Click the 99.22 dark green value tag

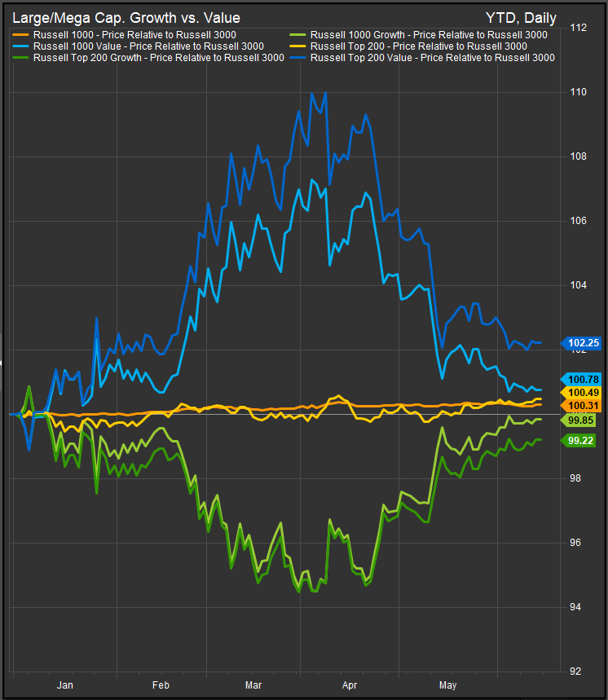pos(583,440)
